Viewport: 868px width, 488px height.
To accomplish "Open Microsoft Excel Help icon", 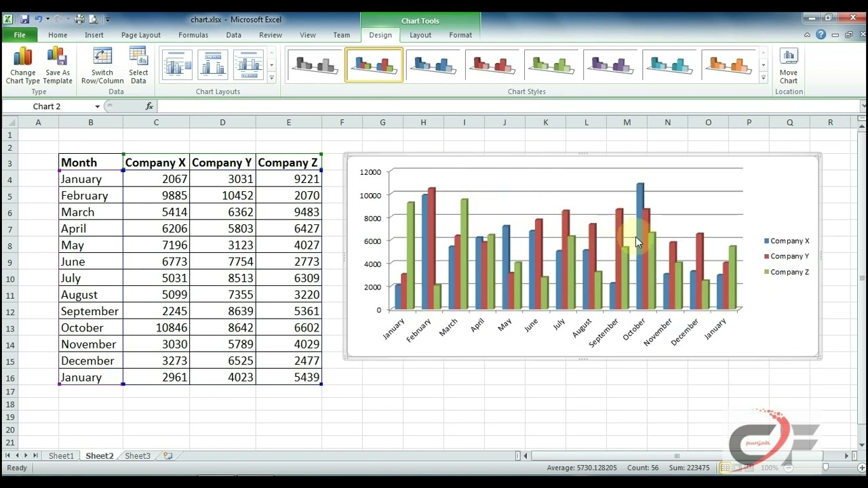I will 821,35.
